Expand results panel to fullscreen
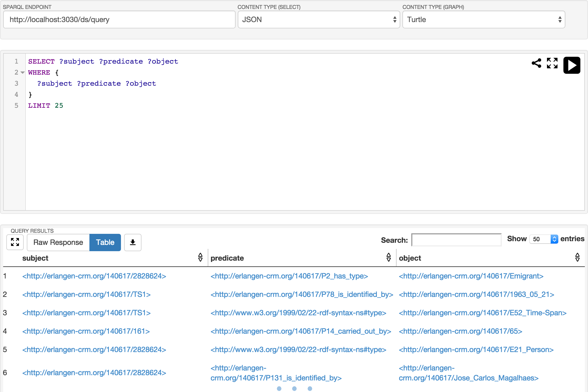The image size is (588, 392). point(15,242)
